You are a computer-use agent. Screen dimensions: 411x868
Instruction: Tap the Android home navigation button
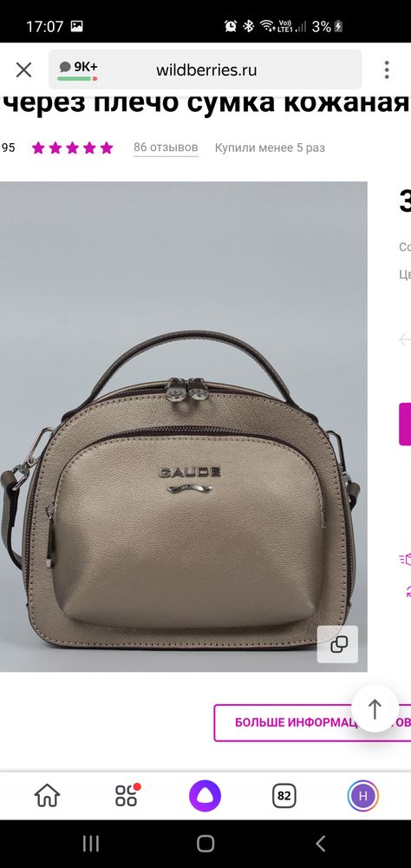(205, 843)
